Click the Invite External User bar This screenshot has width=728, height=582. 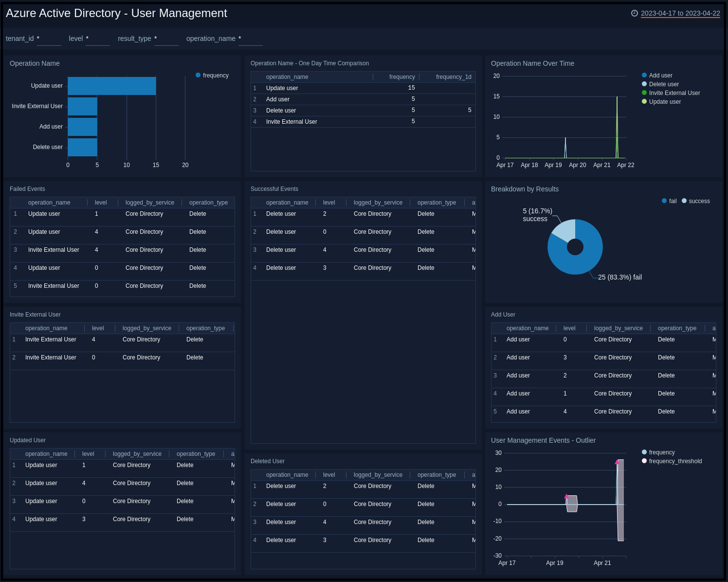click(83, 106)
